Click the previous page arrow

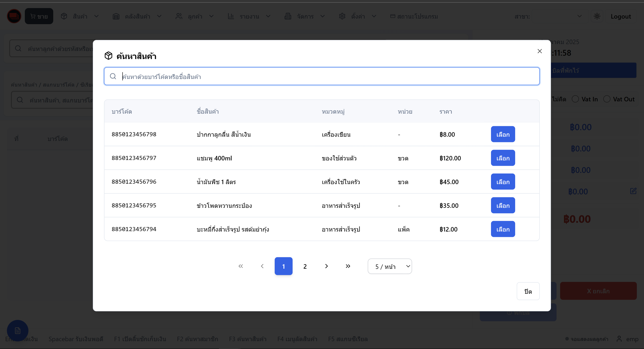point(262,266)
